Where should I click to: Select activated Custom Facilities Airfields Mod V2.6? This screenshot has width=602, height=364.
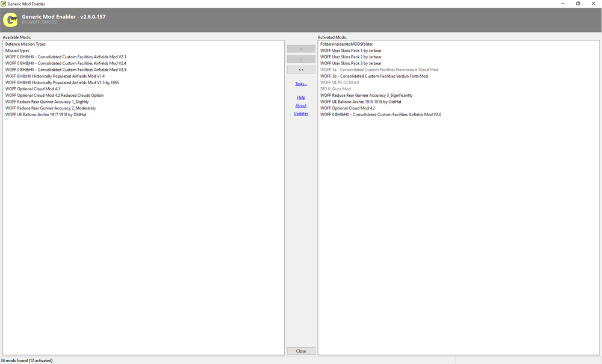[x=381, y=114]
